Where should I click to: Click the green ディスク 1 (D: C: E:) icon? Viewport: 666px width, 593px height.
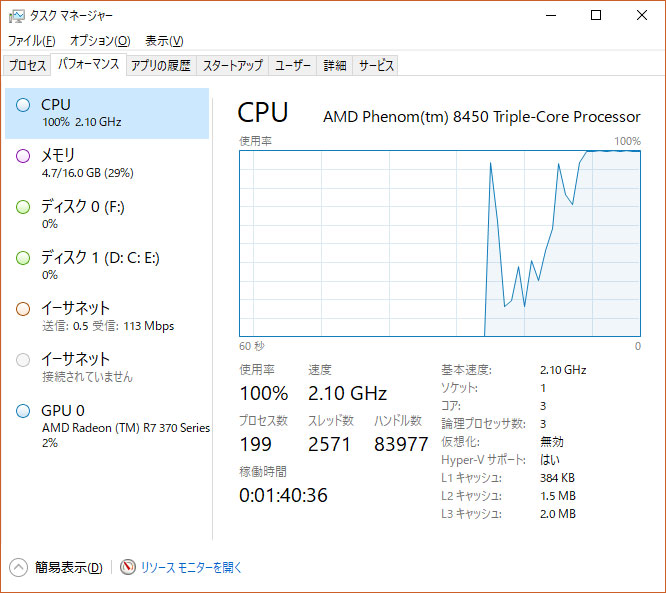point(23,258)
